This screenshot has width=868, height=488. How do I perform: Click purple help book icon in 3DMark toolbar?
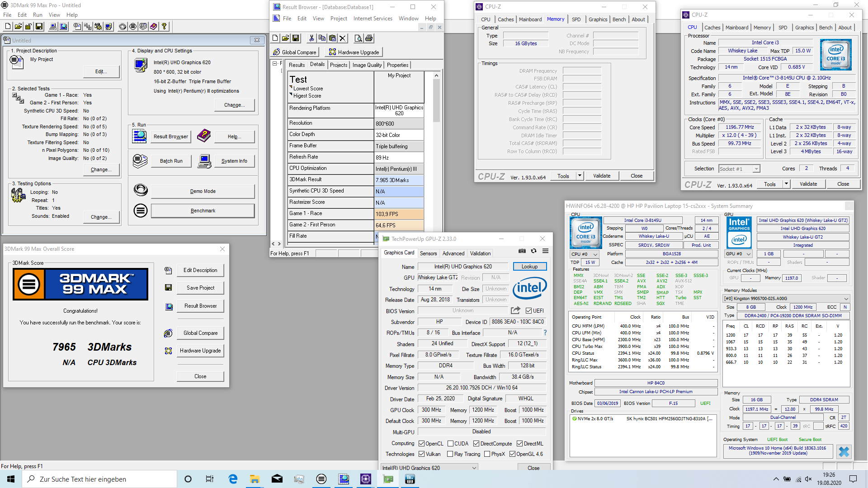tap(154, 27)
